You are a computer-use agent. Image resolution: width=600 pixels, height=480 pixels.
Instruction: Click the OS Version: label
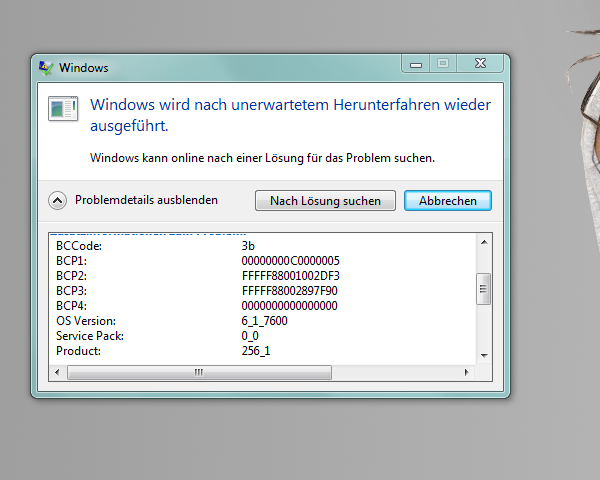point(86,321)
